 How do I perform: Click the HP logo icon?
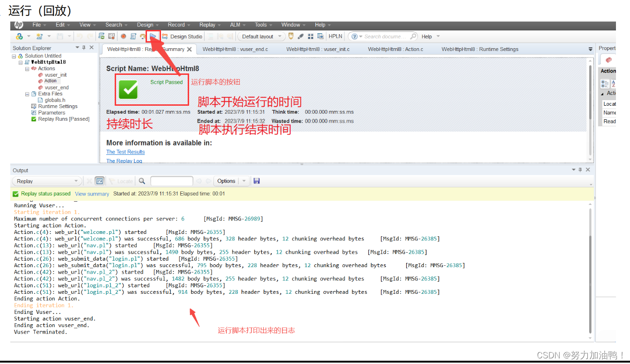tap(19, 25)
